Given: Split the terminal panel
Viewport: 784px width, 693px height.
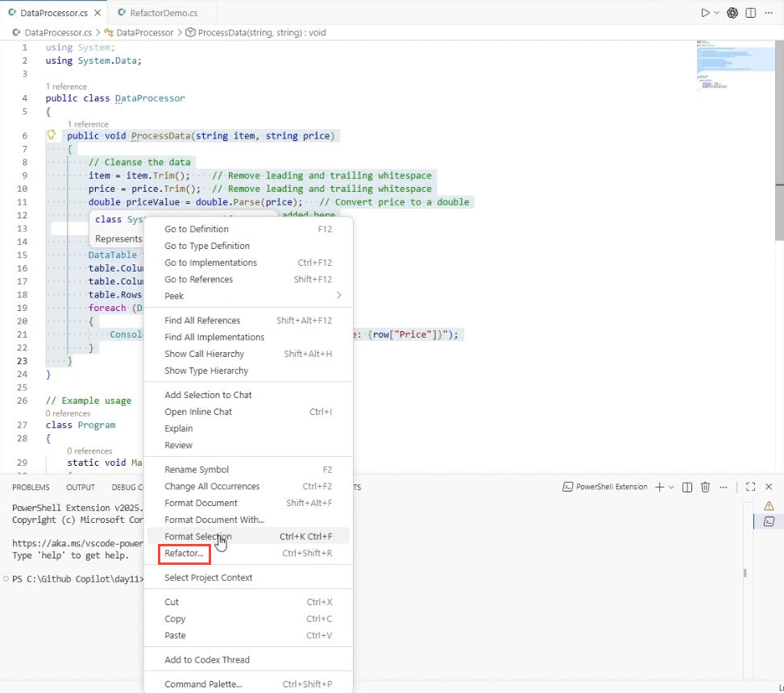Looking at the screenshot, I should pos(687,487).
